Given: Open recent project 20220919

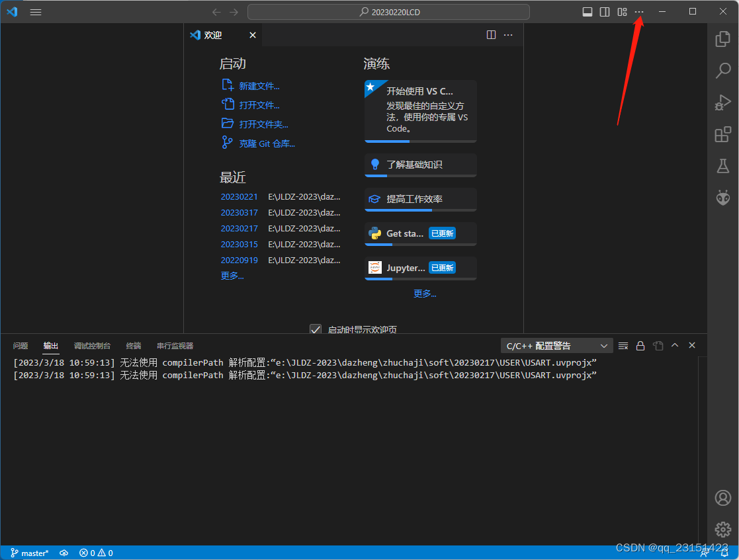Looking at the screenshot, I should tap(239, 260).
